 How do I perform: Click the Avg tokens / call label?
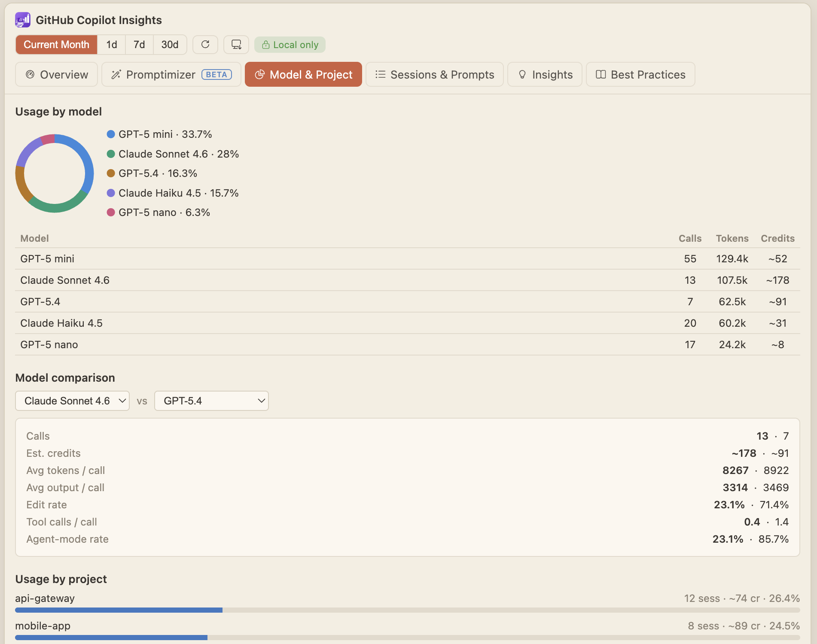pyautogui.click(x=66, y=470)
